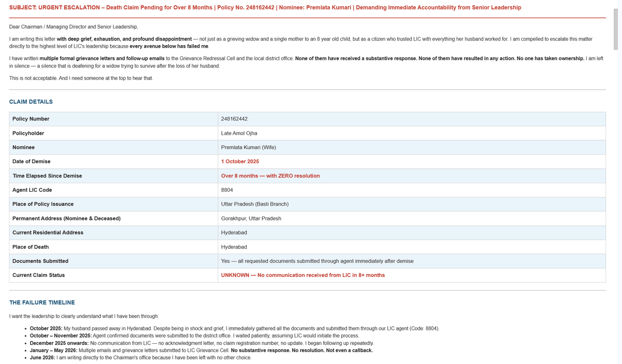The height and width of the screenshot is (364, 622).
Task: Click 'Hyderabad' in Current Residential Address row
Action: pos(234,232)
